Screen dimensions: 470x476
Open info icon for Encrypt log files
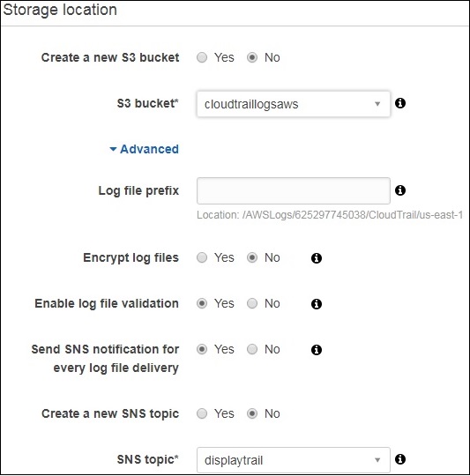[317, 258]
